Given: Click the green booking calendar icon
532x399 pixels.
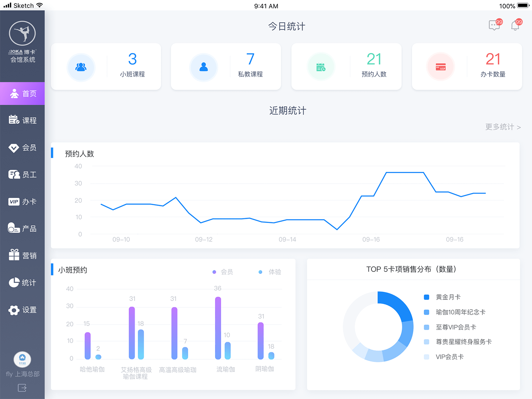Looking at the screenshot, I should click(x=321, y=67).
